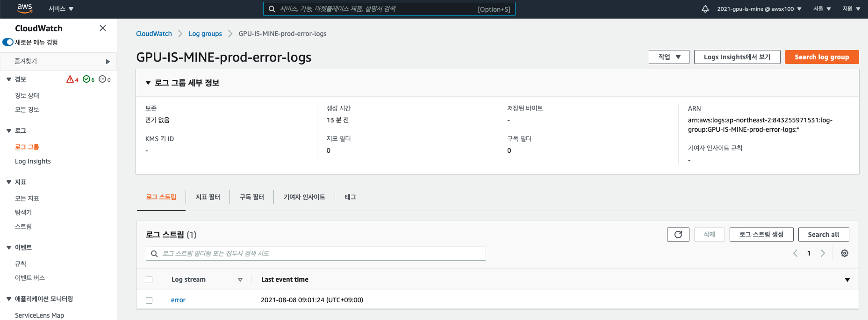Click Logs Insights에서 보기 button
The width and height of the screenshot is (868, 320).
coord(737,57)
